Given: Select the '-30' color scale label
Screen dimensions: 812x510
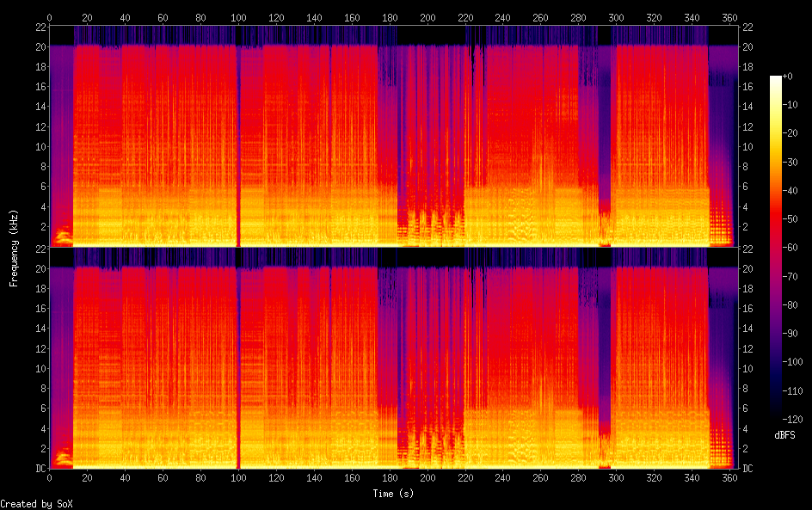Looking at the screenshot, I should point(790,162).
